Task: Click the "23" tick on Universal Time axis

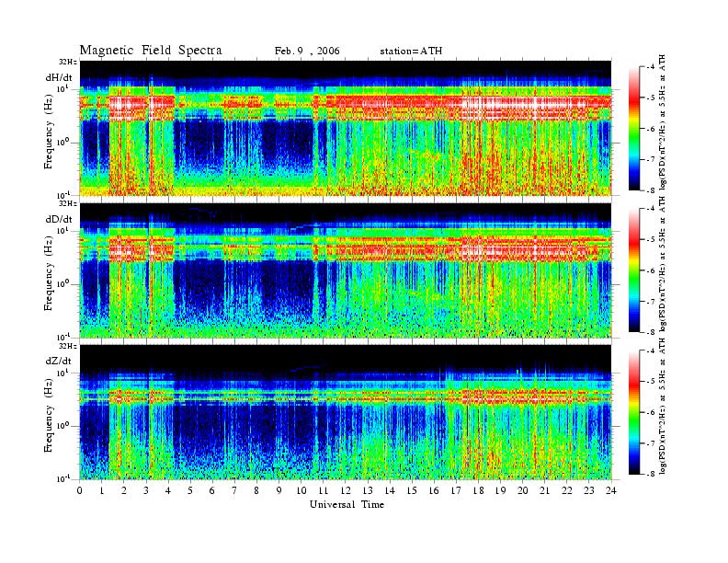Action: tap(589, 490)
